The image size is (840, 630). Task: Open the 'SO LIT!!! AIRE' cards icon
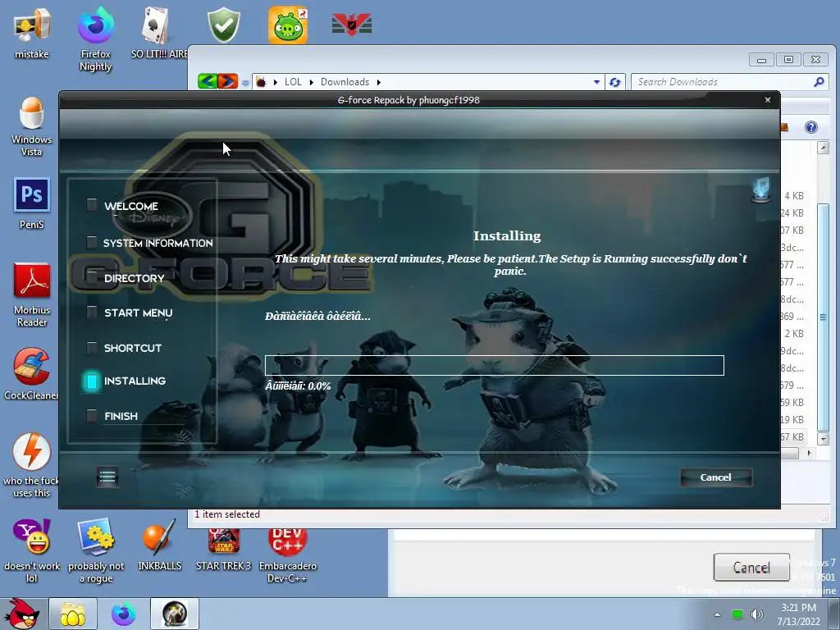coord(158,33)
